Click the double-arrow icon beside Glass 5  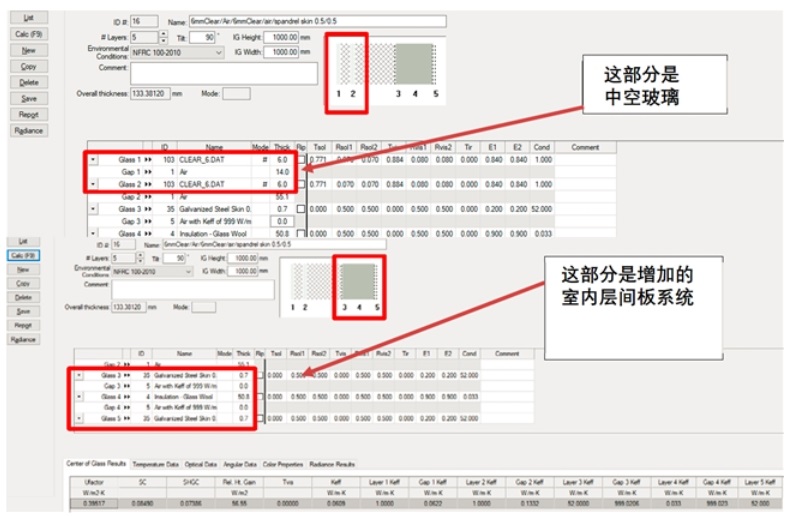coord(128,418)
